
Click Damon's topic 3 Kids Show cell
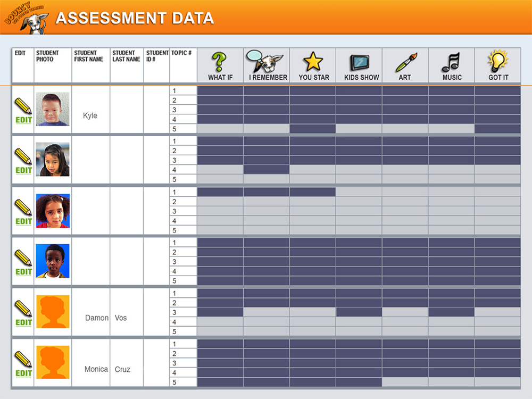click(x=359, y=312)
